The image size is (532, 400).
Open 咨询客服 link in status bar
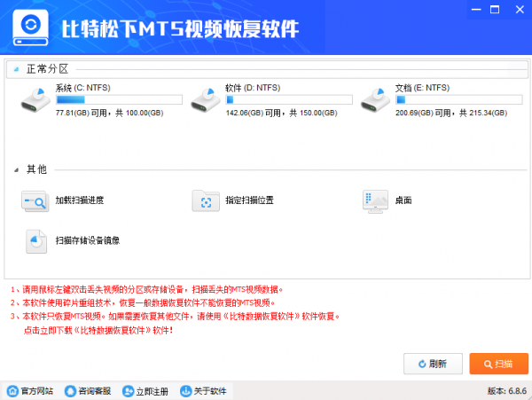point(95,391)
